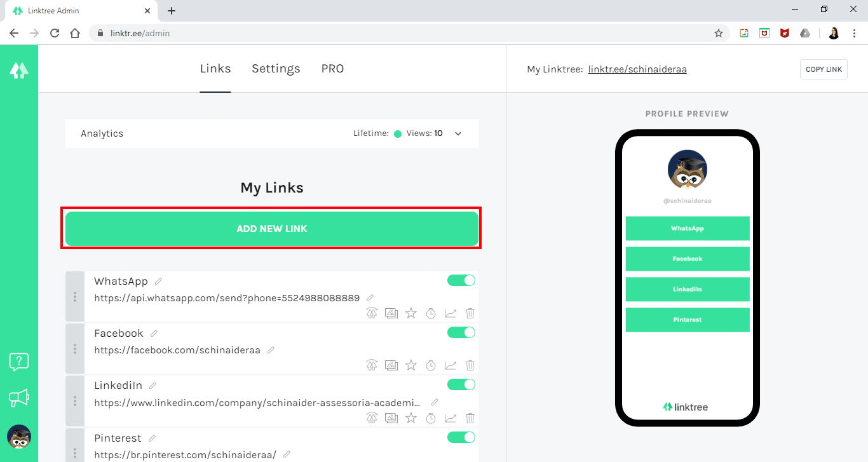Reload the page in Chrome

click(x=55, y=33)
